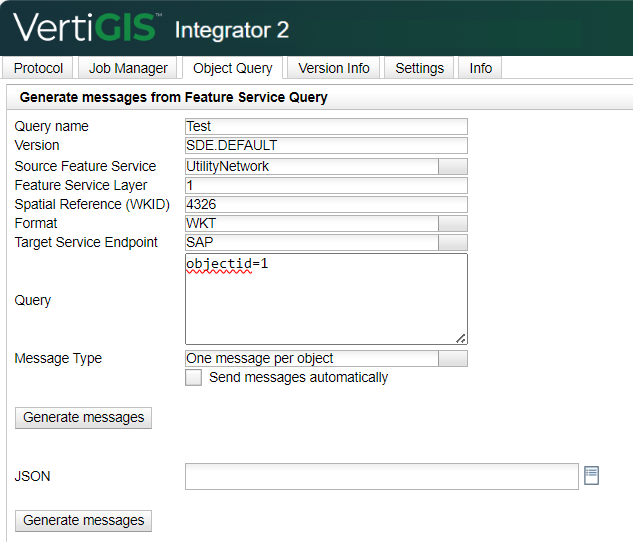Screen dimensions: 633x542
Task: Expand the Source Feature Service dropdown
Action: (453, 166)
